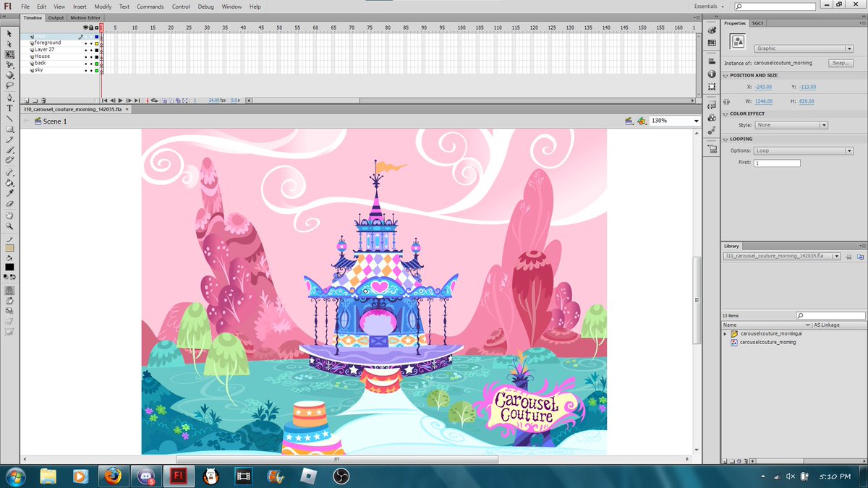
Task: Open the Transform panel icon in dock
Action: tap(712, 86)
